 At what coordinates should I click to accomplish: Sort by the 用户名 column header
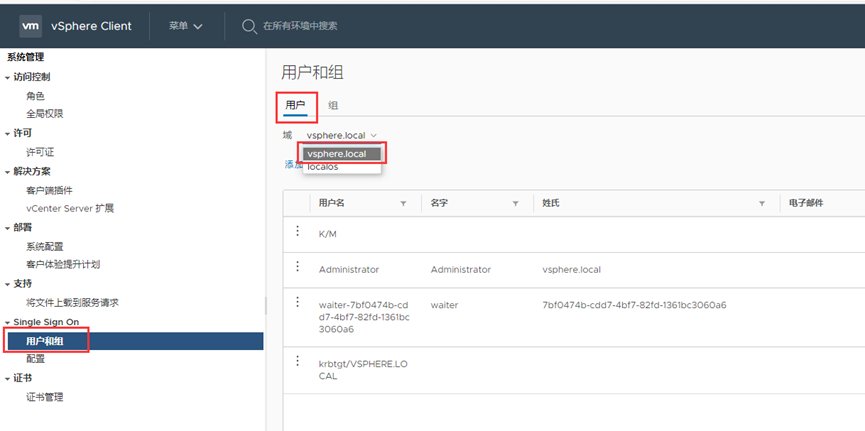(332, 203)
